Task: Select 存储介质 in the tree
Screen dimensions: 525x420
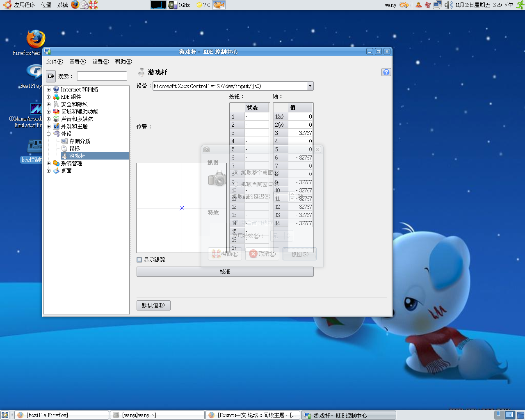Action: point(80,141)
